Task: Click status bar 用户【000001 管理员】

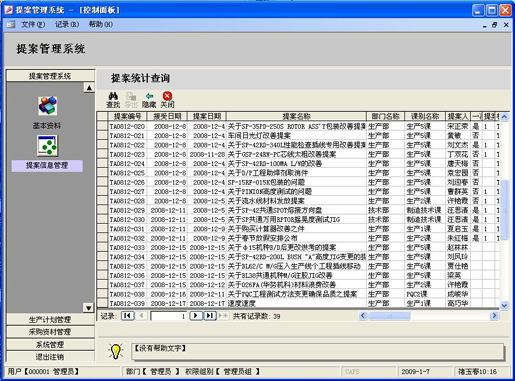Action: [x=43, y=371]
